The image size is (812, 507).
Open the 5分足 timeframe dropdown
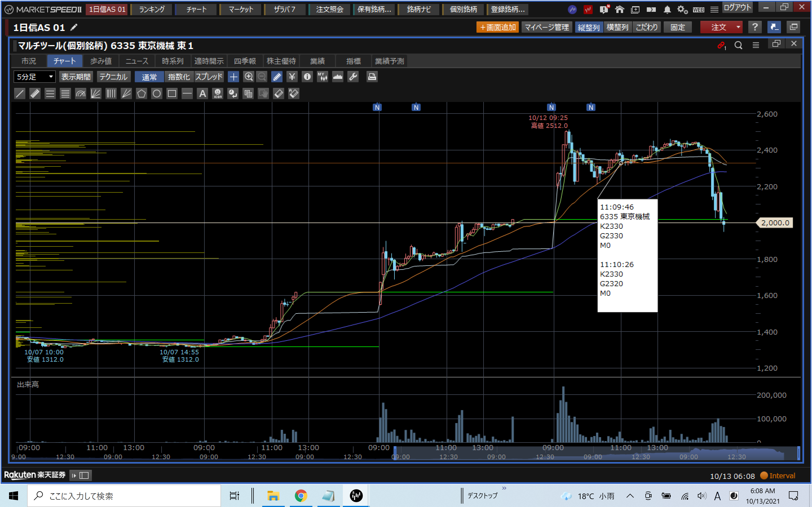coord(35,77)
